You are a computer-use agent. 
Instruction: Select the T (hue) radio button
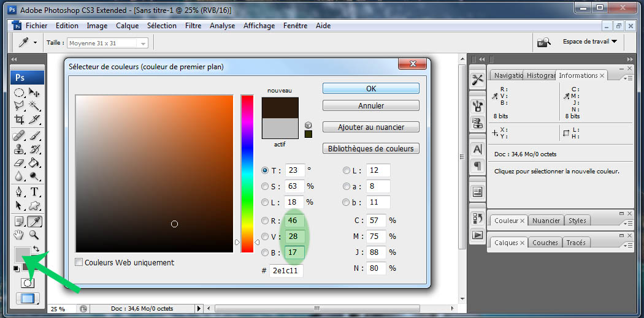click(265, 170)
